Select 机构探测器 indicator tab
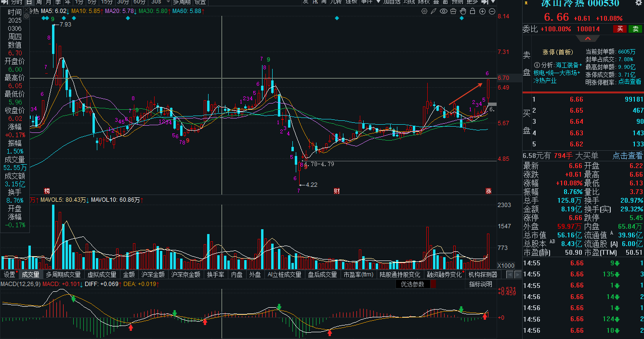 point(483,274)
